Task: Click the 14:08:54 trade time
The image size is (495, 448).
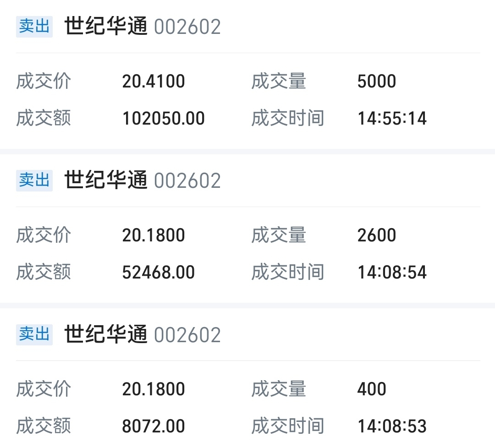Action: (392, 273)
